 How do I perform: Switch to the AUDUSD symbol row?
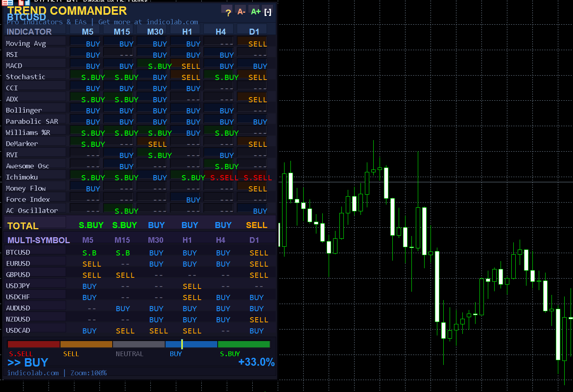click(x=18, y=308)
